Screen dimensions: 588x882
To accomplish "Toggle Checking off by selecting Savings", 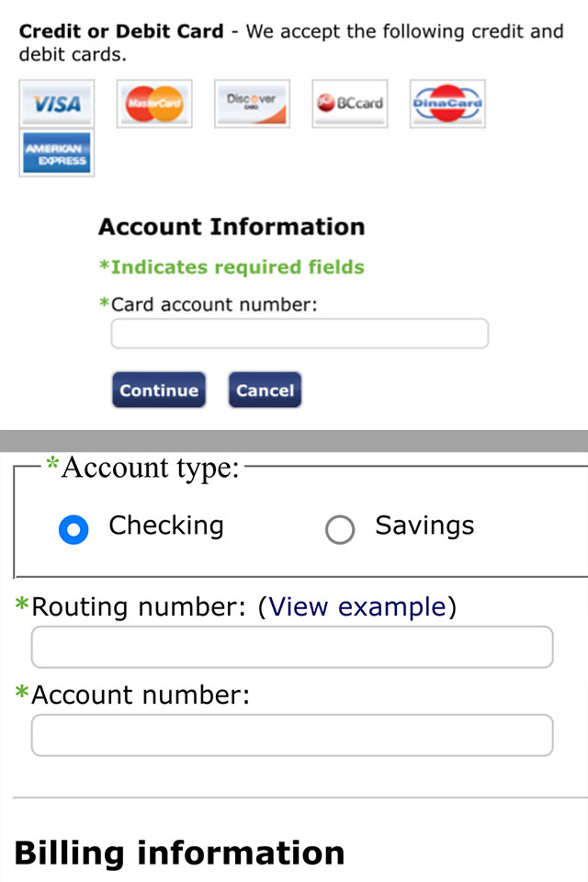I will point(340,529).
